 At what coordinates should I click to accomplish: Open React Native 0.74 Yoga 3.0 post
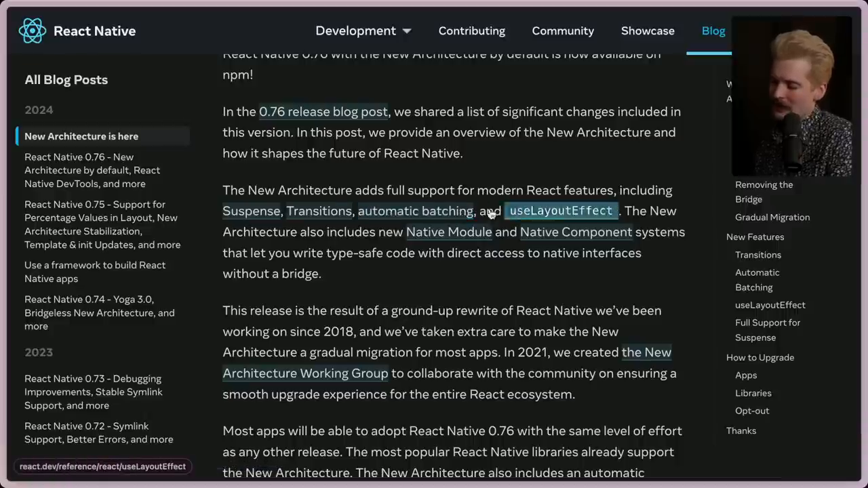tap(99, 312)
